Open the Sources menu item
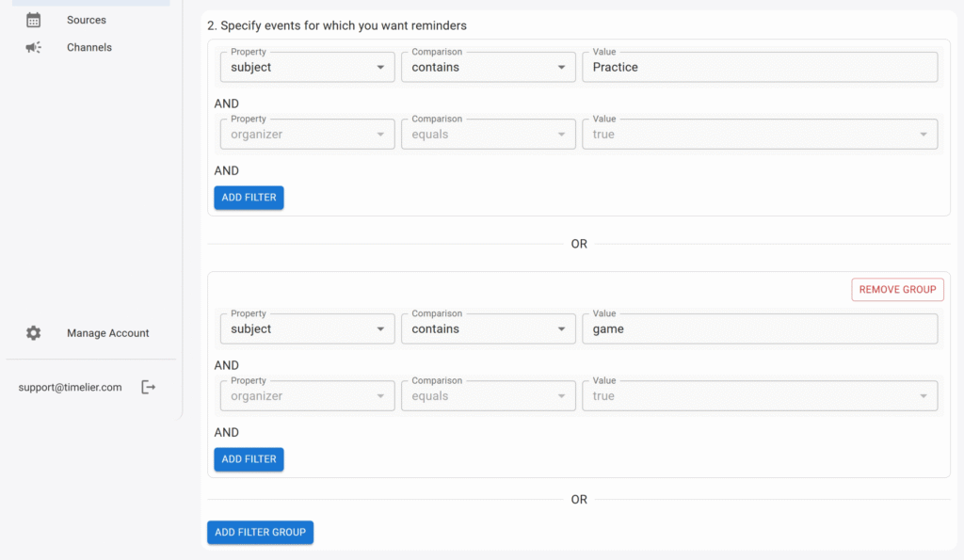964x560 pixels. point(87,20)
